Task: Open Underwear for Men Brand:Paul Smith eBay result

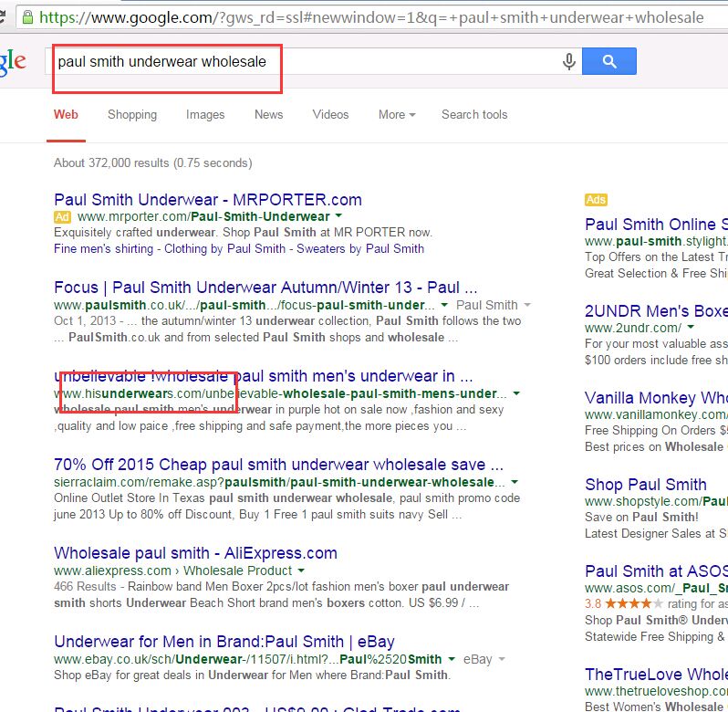Action: (x=224, y=642)
